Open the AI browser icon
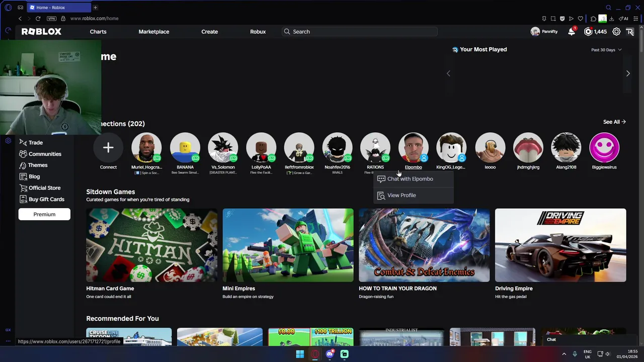 pos(624,19)
